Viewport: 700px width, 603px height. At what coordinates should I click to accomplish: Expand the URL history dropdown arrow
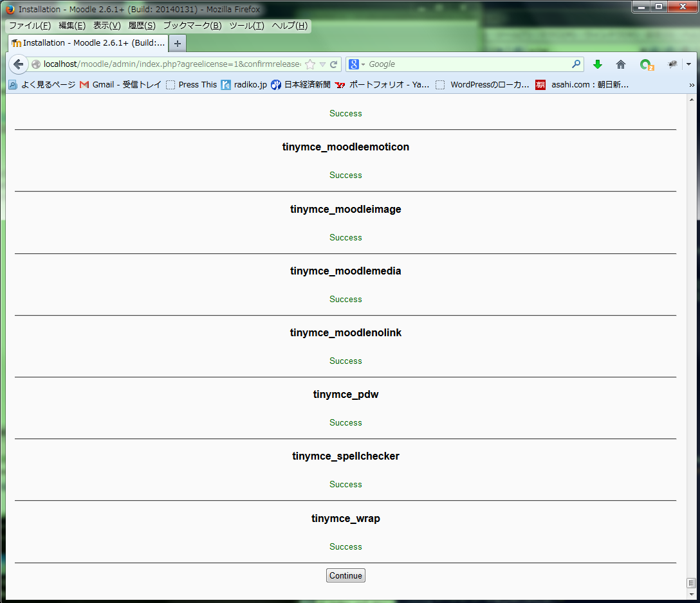click(323, 64)
